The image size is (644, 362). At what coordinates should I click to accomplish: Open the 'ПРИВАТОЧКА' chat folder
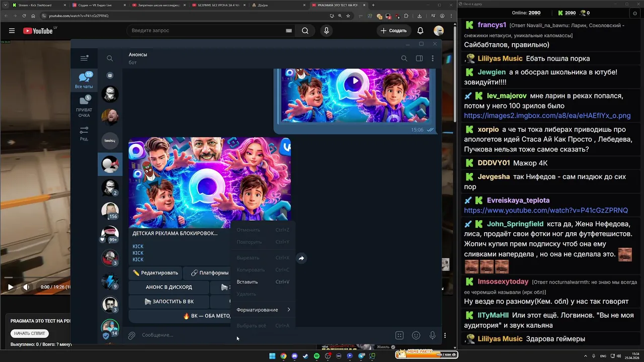(x=84, y=107)
